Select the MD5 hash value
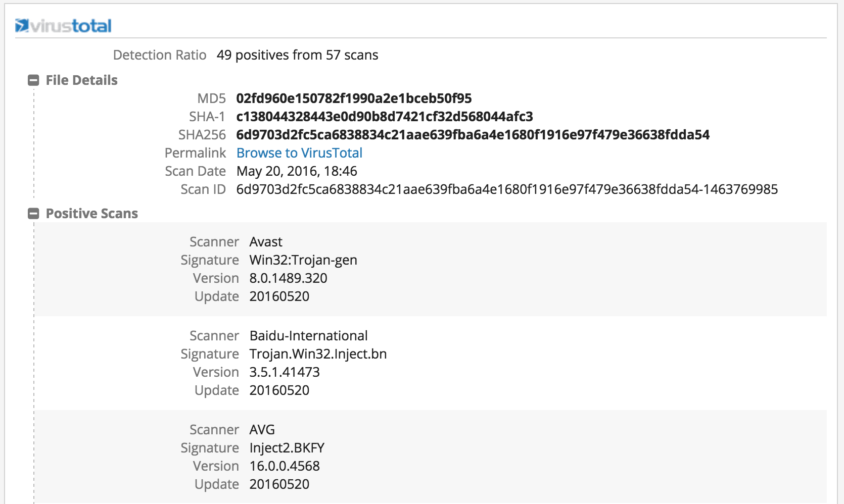The image size is (844, 504). click(x=354, y=98)
